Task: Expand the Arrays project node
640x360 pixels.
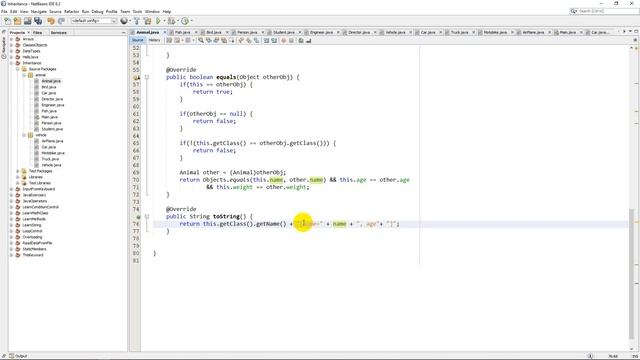Action: pyautogui.click(x=11, y=39)
